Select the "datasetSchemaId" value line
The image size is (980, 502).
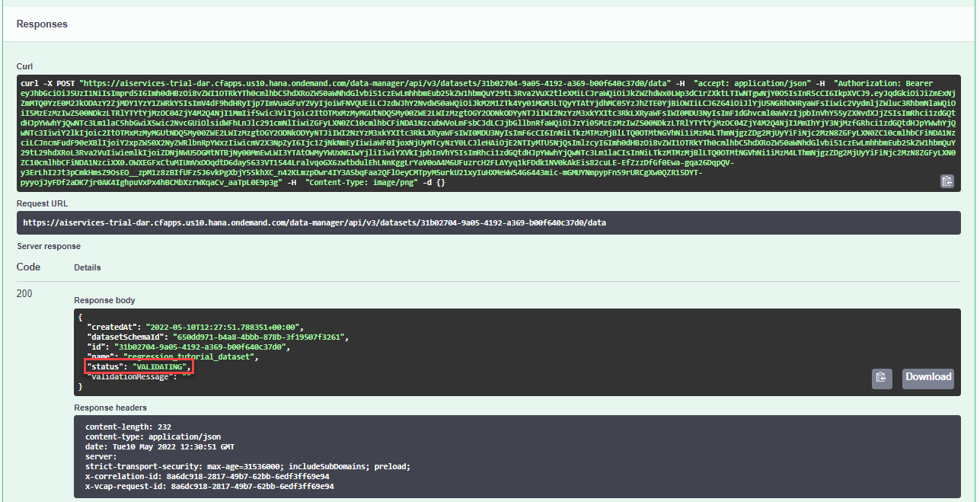pos(217,337)
